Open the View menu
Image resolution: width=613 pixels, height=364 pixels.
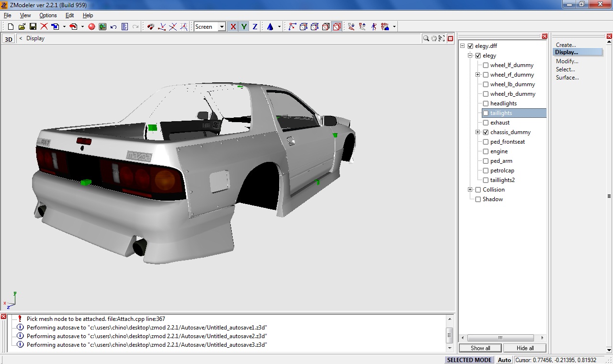25,15
